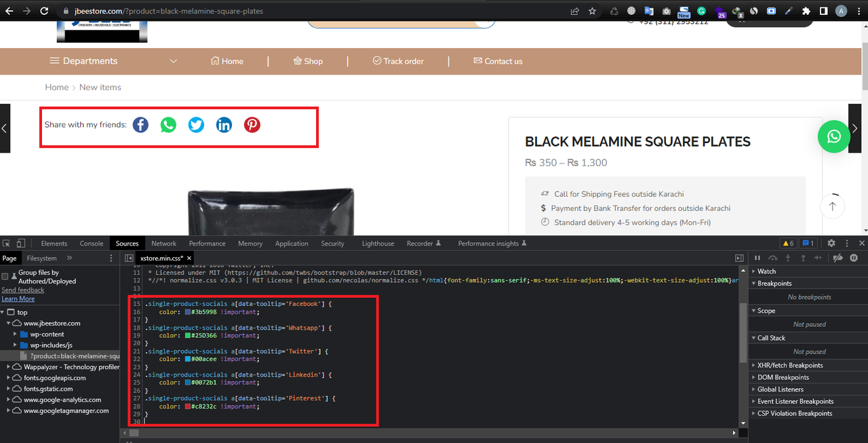The height and width of the screenshot is (443, 868).
Task: Show more navigator tabs chevron
Action: click(x=69, y=258)
